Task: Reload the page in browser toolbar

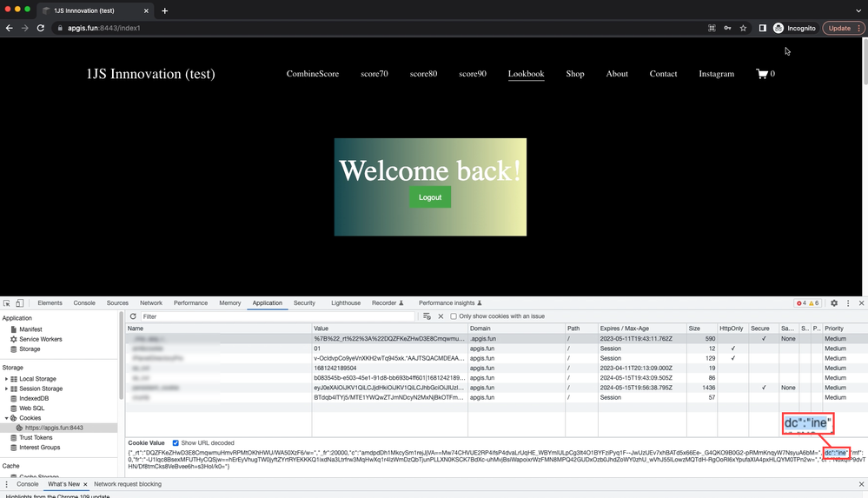Action: pos(40,28)
